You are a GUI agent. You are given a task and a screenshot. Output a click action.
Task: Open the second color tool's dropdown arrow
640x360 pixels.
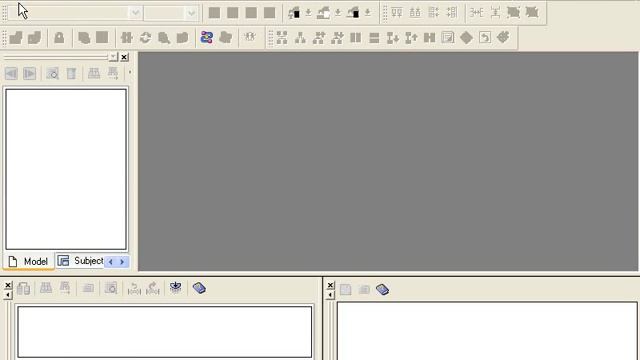[338, 13]
